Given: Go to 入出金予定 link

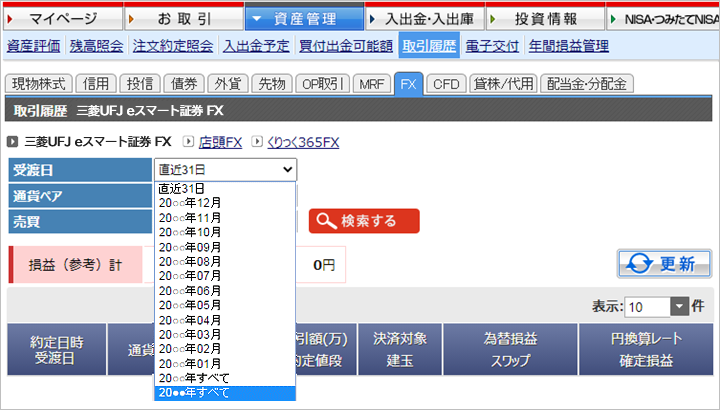Looking at the screenshot, I should click(x=256, y=46).
